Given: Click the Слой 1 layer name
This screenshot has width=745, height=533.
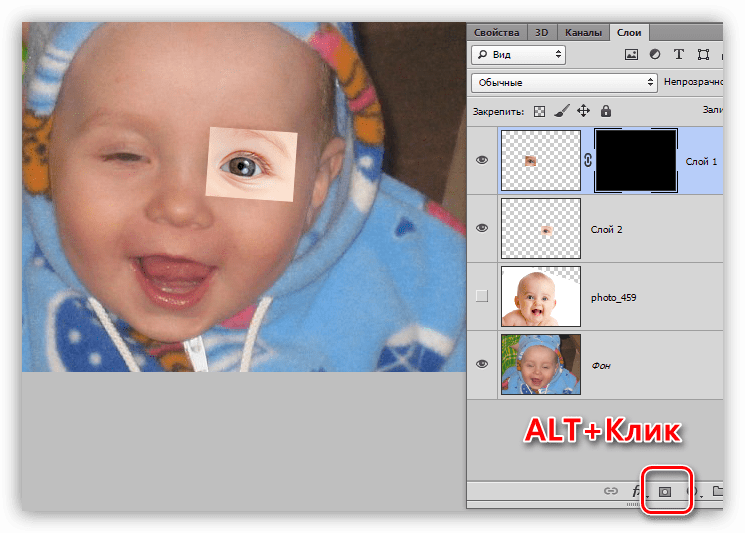Looking at the screenshot, I should pos(701,162).
